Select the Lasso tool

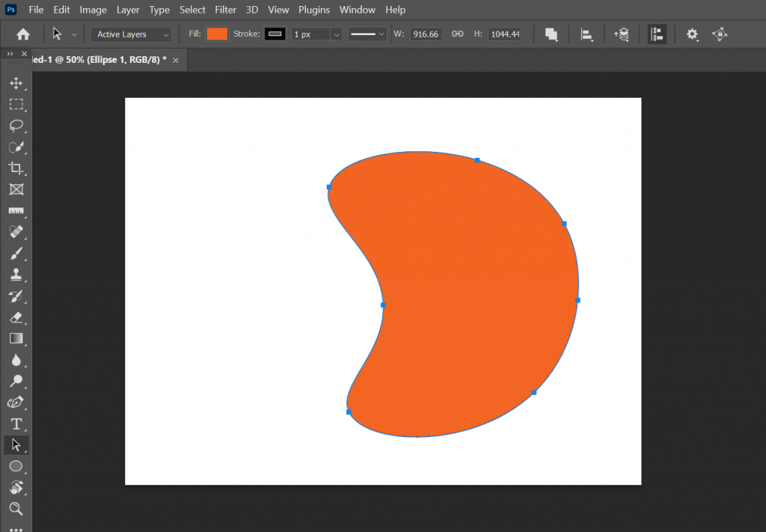click(16, 126)
